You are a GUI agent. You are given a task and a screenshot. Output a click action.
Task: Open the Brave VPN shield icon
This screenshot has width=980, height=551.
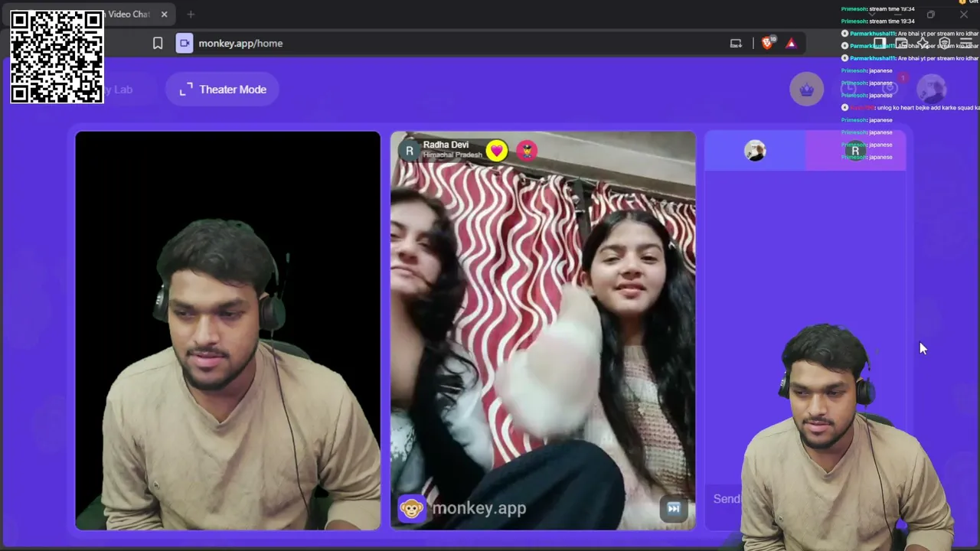(x=944, y=44)
